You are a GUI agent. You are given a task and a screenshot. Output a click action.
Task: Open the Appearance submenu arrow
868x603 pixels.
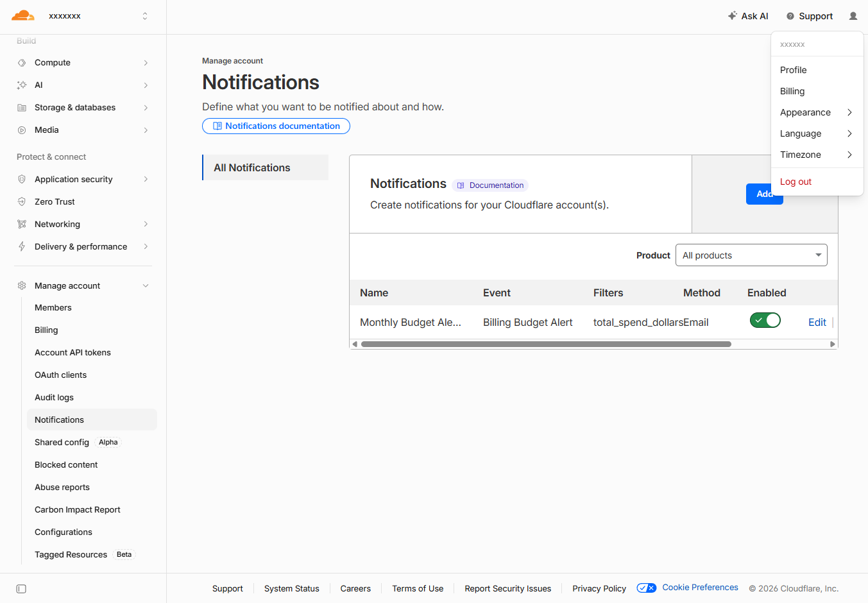click(x=849, y=112)
